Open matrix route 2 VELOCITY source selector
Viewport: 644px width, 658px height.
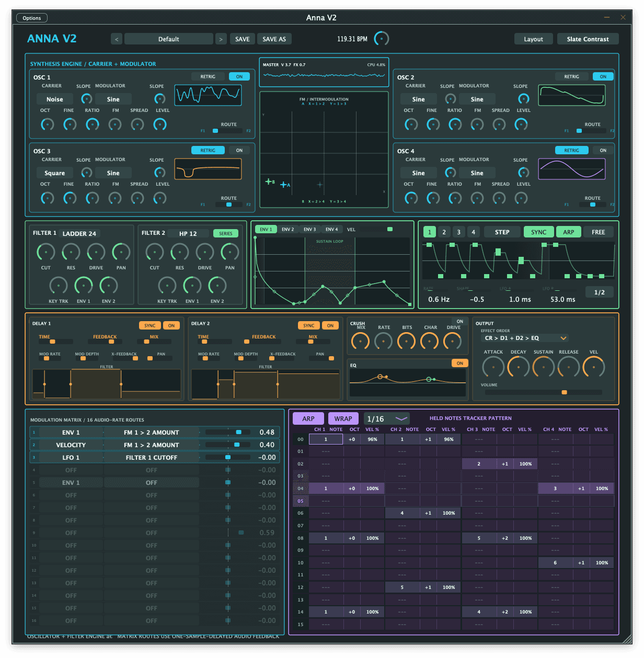coord(71,445)
